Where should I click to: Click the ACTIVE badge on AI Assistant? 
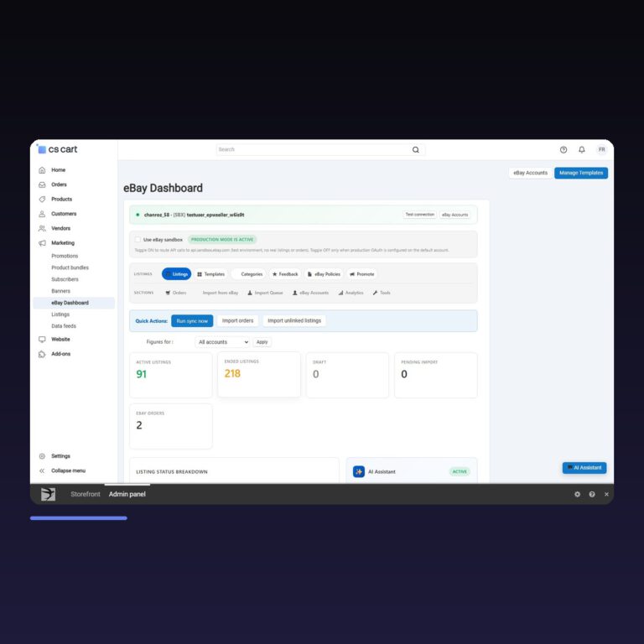tap(460, 472)
